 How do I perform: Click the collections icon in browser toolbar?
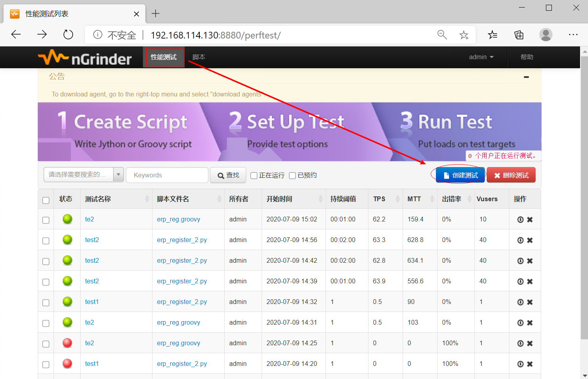[519, 35]
